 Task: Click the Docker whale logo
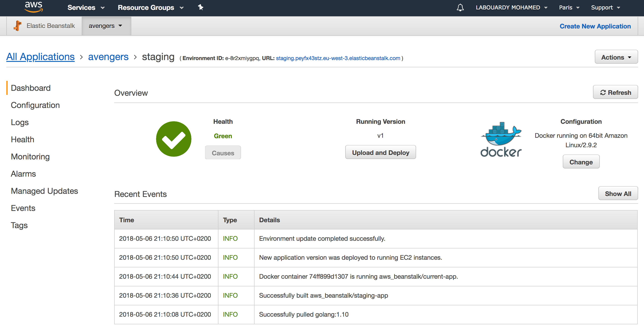point(501,139)
